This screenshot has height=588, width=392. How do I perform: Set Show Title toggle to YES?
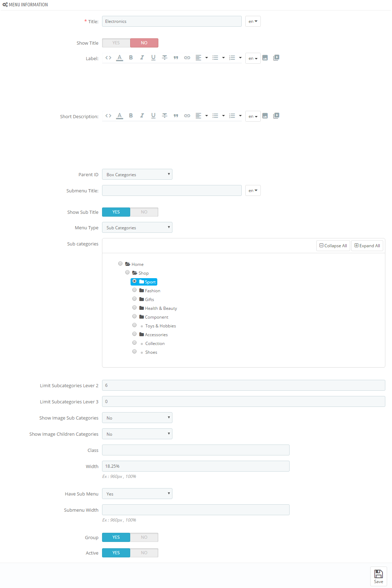coord(116,43)
